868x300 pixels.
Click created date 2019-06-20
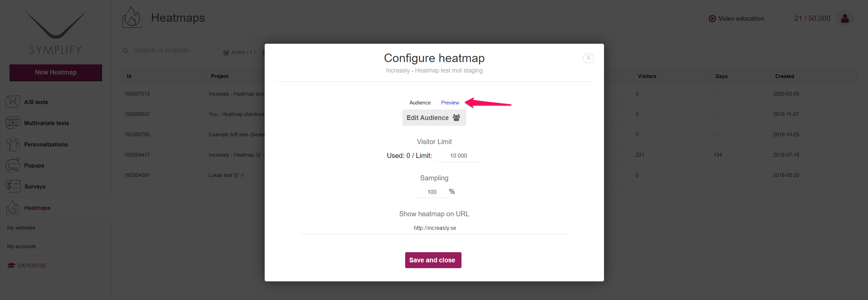click(x=786, y=175)
